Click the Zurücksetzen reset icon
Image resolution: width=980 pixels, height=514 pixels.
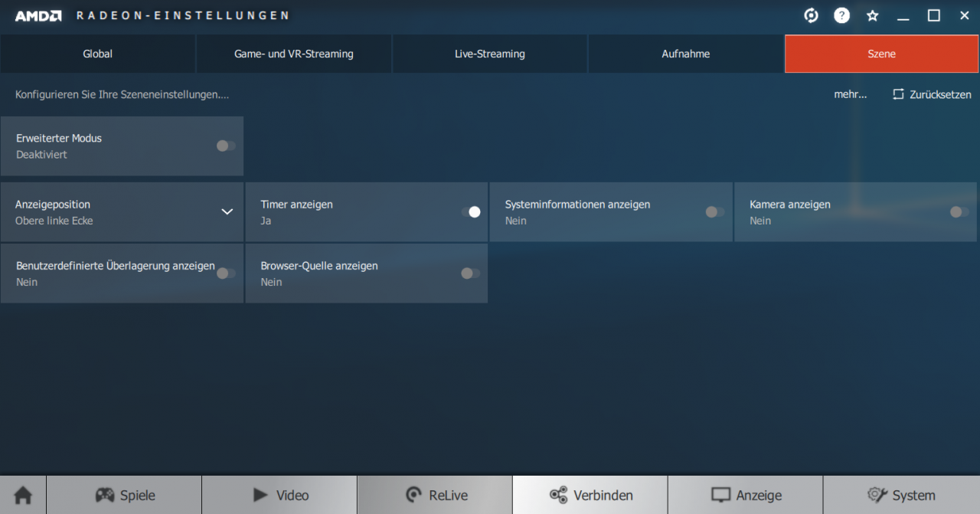click(898, 95)
